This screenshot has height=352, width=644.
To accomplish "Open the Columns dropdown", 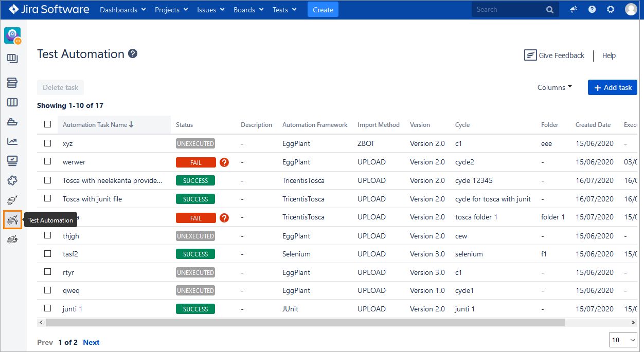I will click(553, 87).
